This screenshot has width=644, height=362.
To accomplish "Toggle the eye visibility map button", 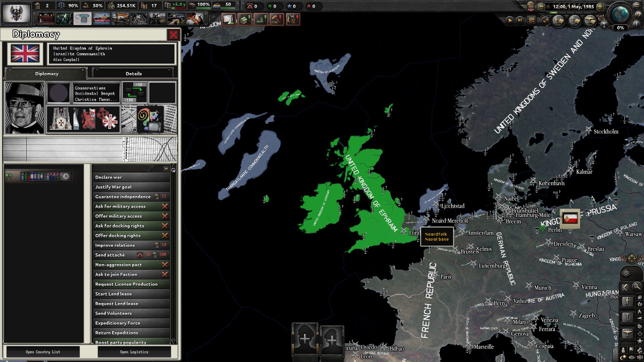I will tap(632, 358).
